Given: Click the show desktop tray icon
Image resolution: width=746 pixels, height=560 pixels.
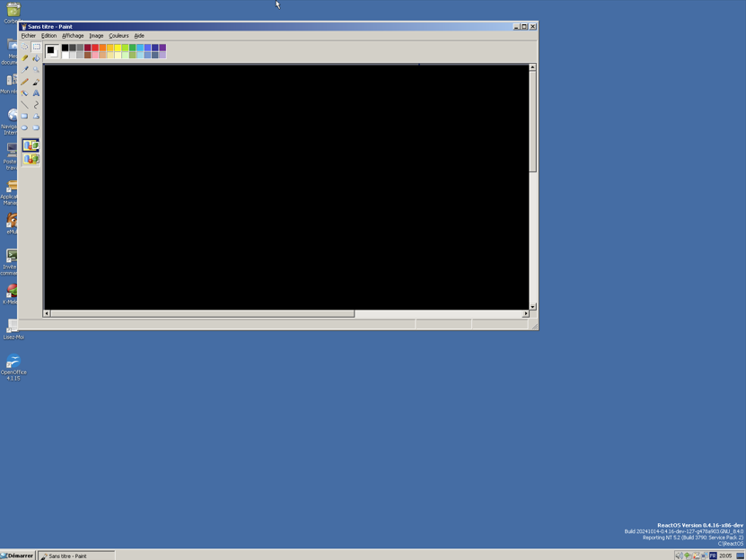Looking at the screenshot, I should (740, 556).
